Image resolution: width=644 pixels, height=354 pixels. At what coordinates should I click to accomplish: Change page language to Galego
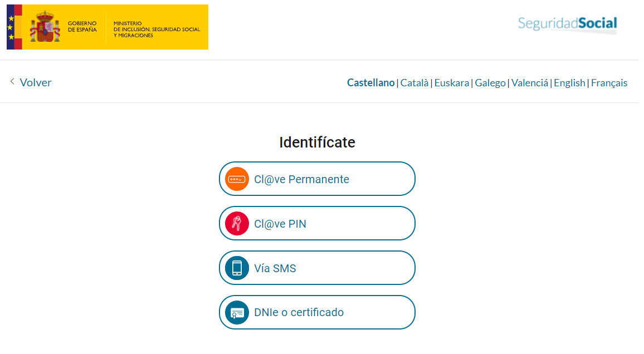490,83
